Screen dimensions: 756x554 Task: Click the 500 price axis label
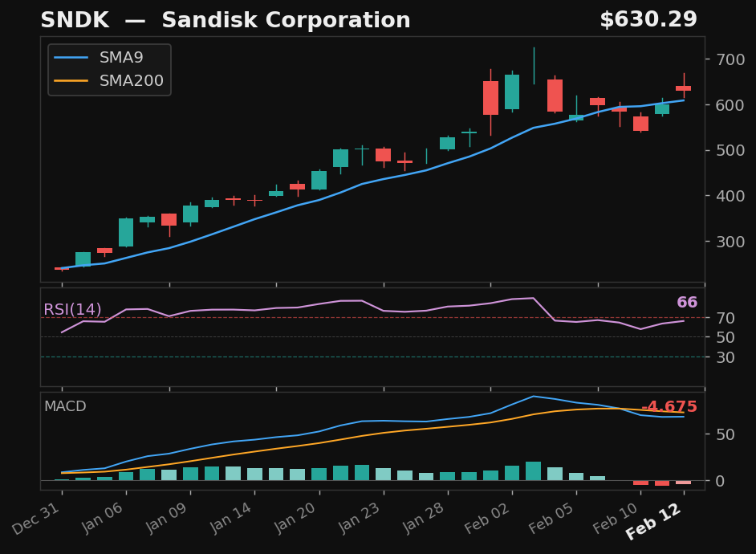(x=730, y=150)
